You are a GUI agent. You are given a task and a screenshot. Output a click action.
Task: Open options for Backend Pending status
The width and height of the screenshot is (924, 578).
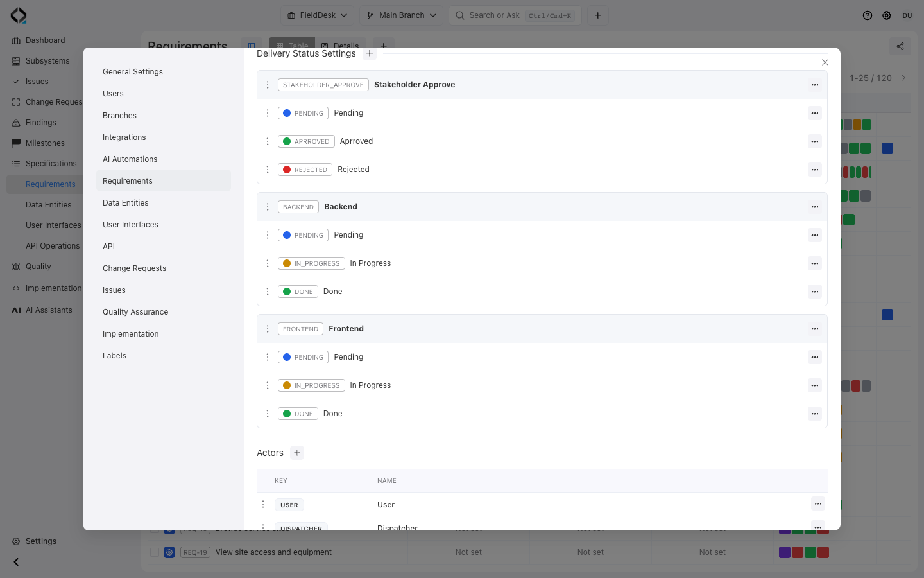pos(815,235)
